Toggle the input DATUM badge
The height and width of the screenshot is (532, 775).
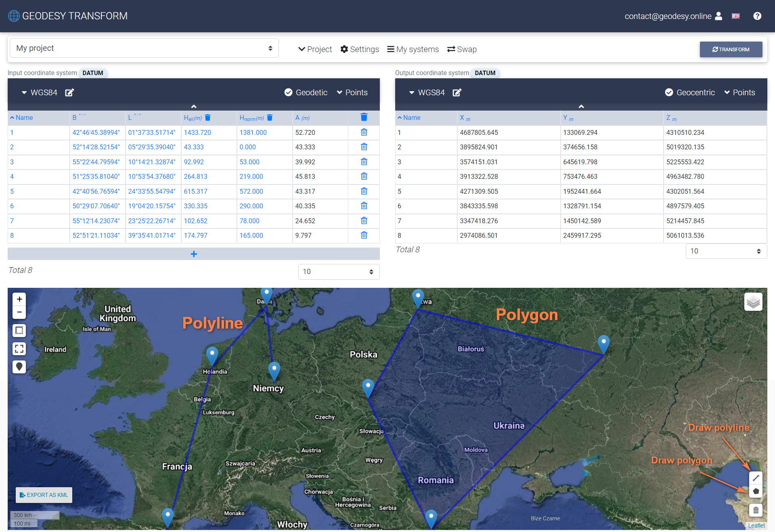tap(92, 73)
